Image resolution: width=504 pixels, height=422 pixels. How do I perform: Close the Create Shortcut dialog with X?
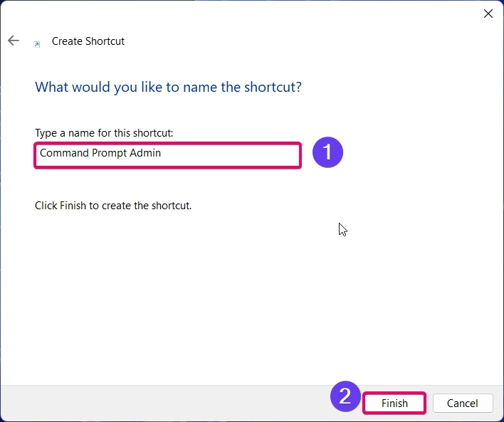tap(488, 14)
